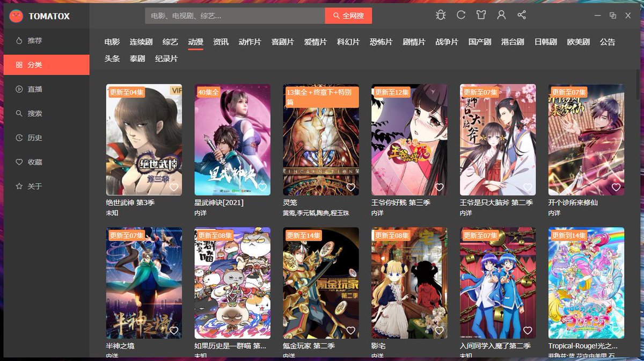Open the bug report icon
Screen dimensions: 644x361
441,16
